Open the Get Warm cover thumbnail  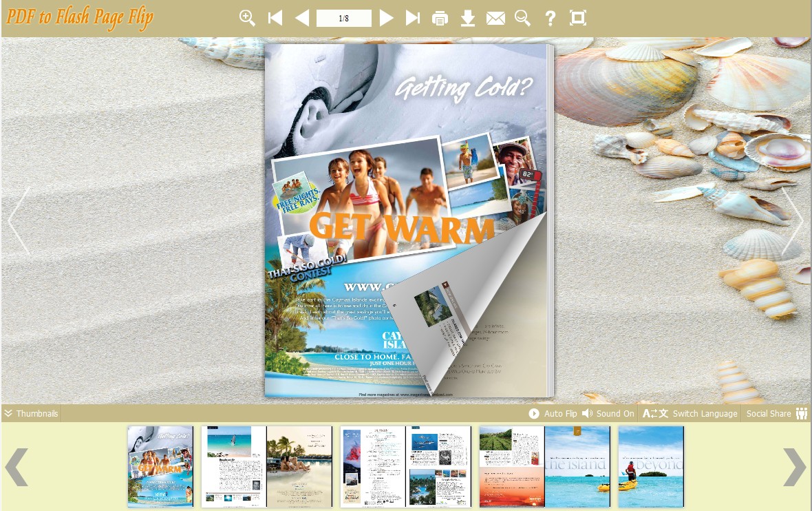160,466
